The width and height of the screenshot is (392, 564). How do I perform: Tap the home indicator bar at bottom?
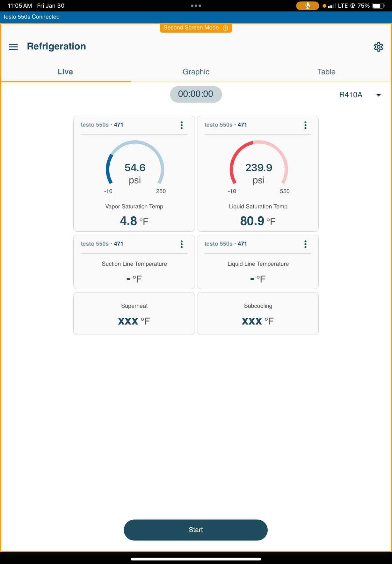tap(196, 559)
